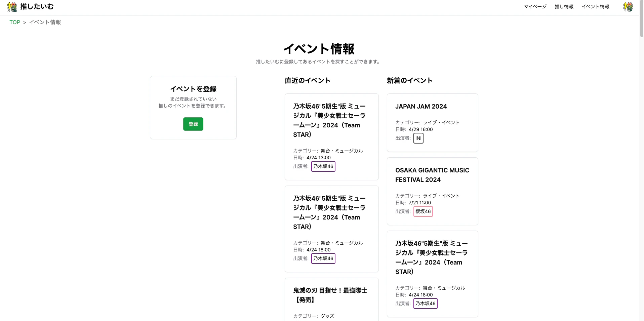Click 乃木坂46 tag in 新着のイベント column
Image resolution: width=644 pixels, height=321 pixels.
tap(426, 304)
